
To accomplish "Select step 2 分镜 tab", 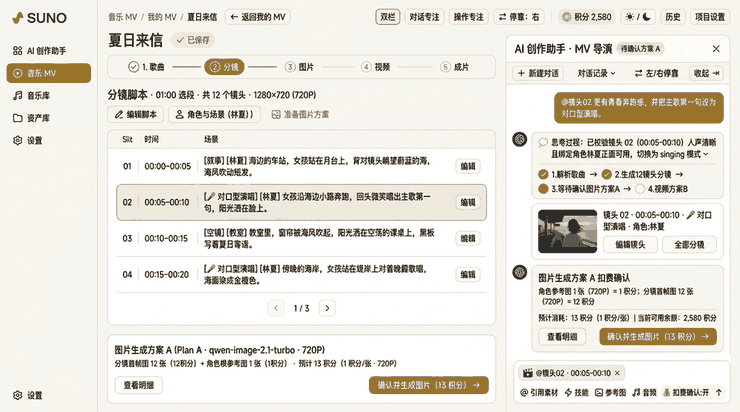I will point(224,67).
